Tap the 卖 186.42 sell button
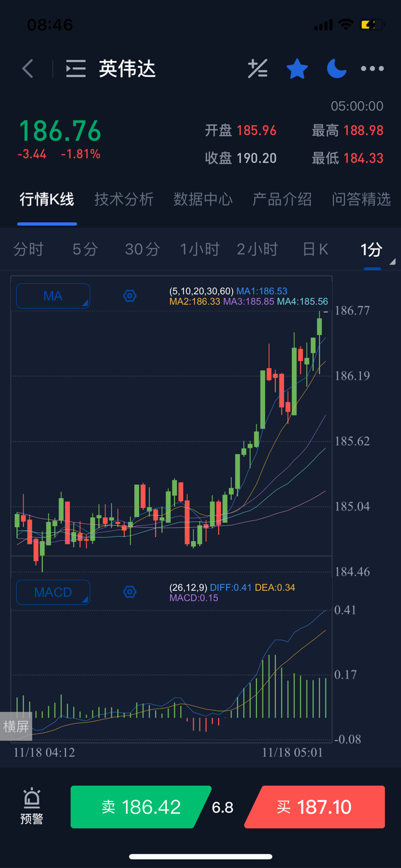 [x=141, y=807]
